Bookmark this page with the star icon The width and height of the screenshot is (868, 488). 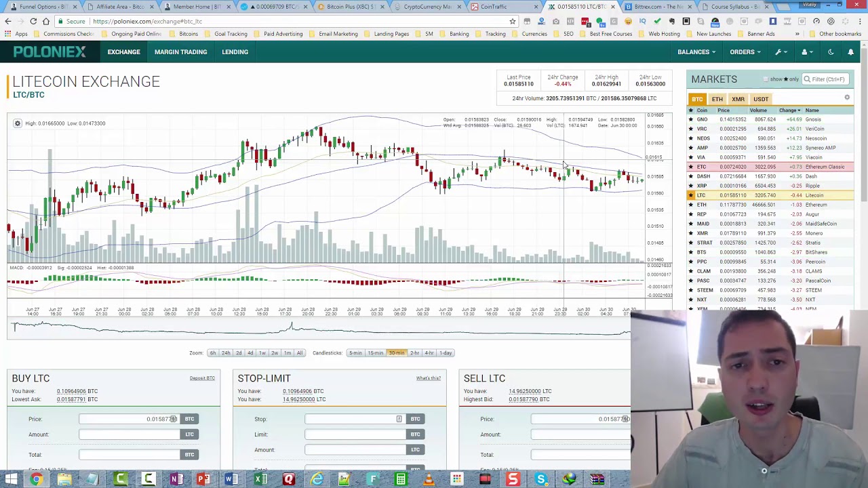(512, 21)
